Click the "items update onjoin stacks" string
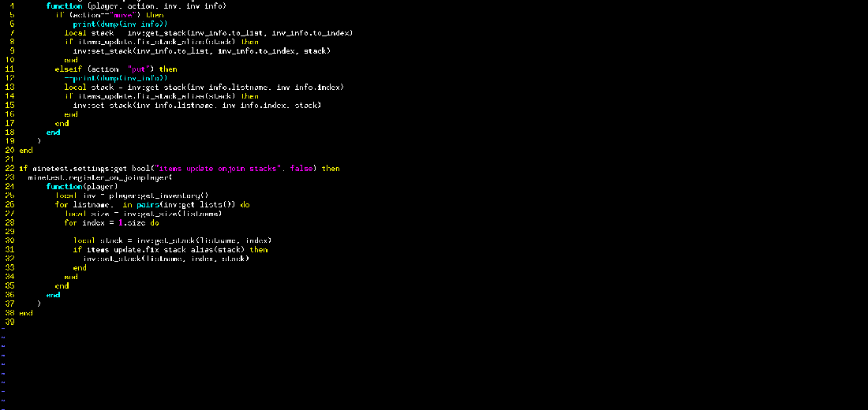 (x=218, y=169)
